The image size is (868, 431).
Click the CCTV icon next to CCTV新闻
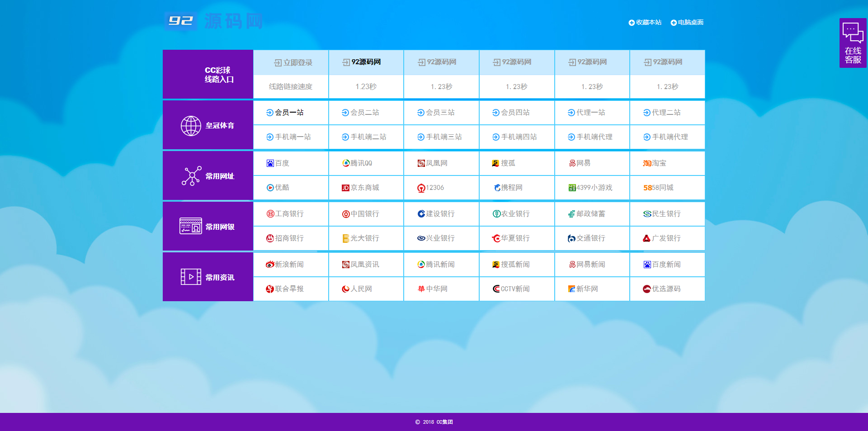[496, 289]
